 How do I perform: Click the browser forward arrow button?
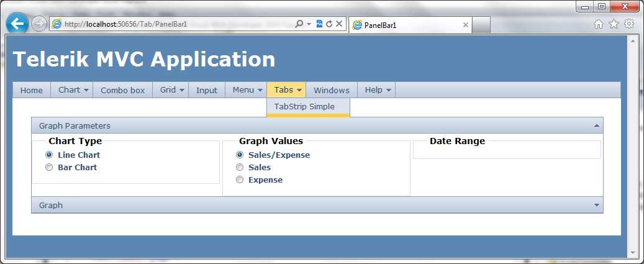39,24
